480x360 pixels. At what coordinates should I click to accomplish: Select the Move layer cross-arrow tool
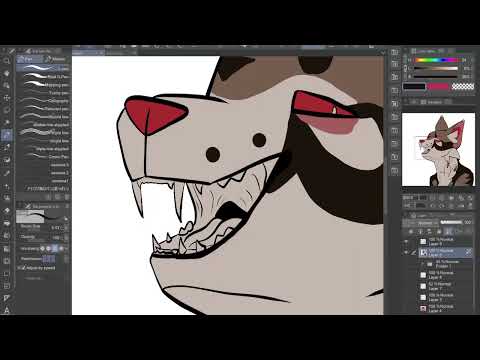point(6,98)
